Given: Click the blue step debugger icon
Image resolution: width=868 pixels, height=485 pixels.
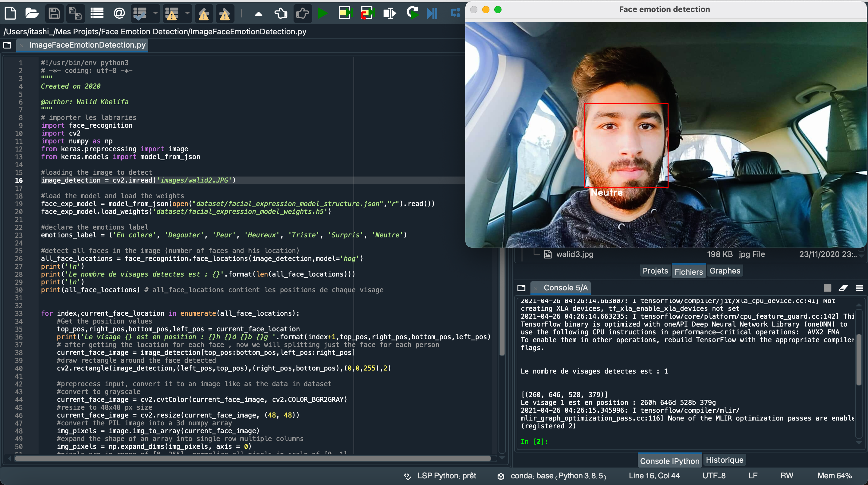Looking at the screenshot, I should (456, 13).
